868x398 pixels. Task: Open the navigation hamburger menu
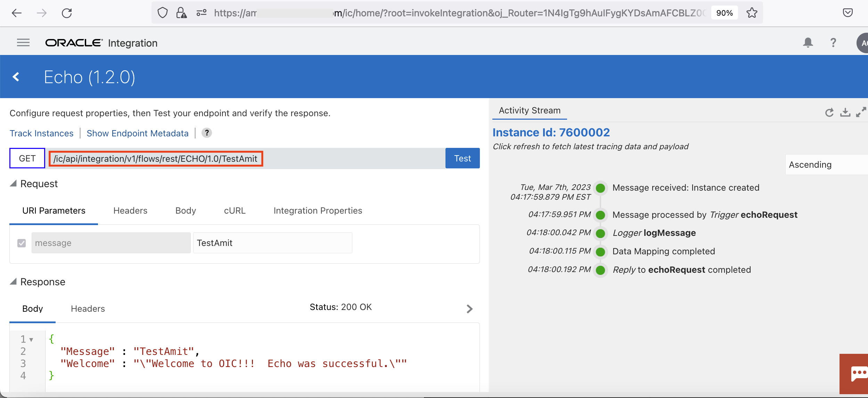[23, 42]
